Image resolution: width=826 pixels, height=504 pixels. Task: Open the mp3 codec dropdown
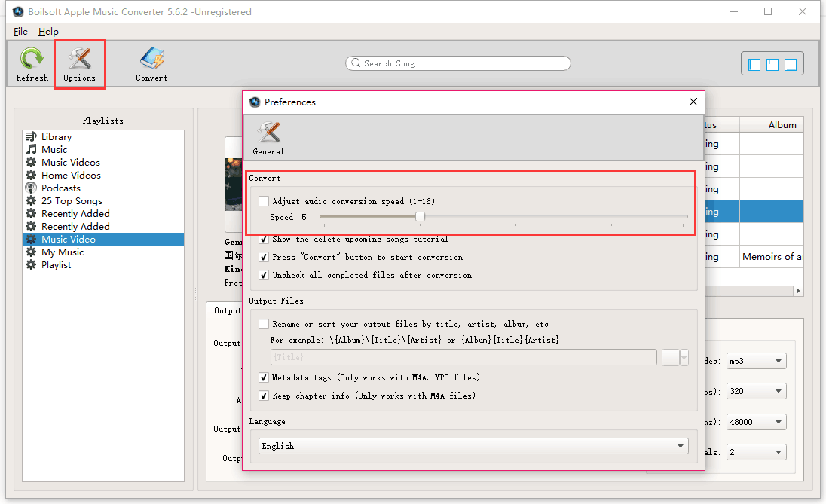757,362
